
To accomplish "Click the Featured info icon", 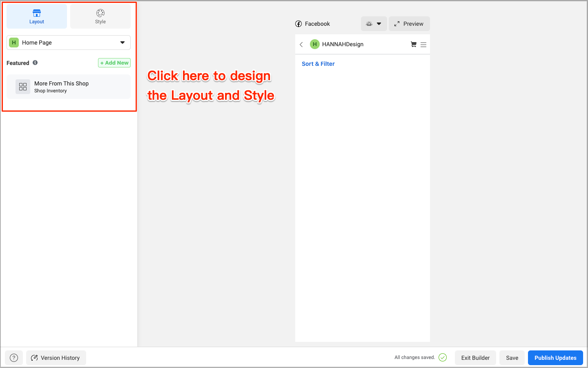I will 35,63.
